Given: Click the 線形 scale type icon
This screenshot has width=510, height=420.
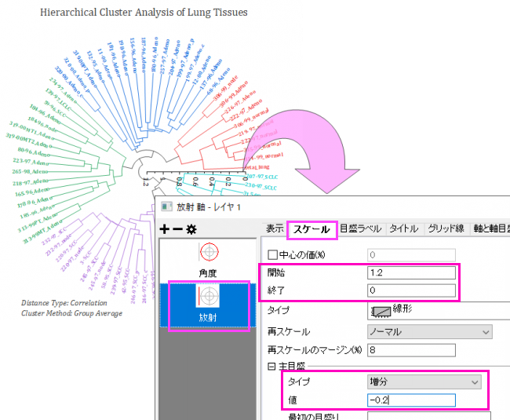Looking at the screenshot, I should (381, 312).
